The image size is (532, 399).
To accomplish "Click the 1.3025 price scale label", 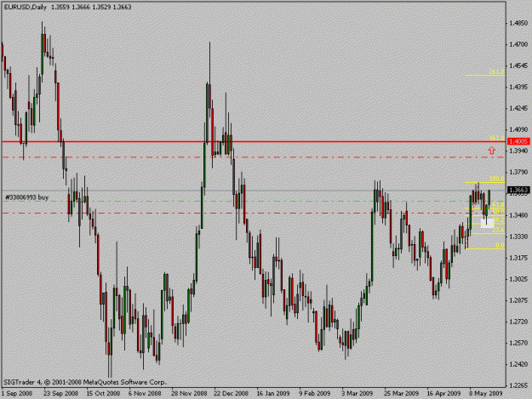I will coord(518,279).
